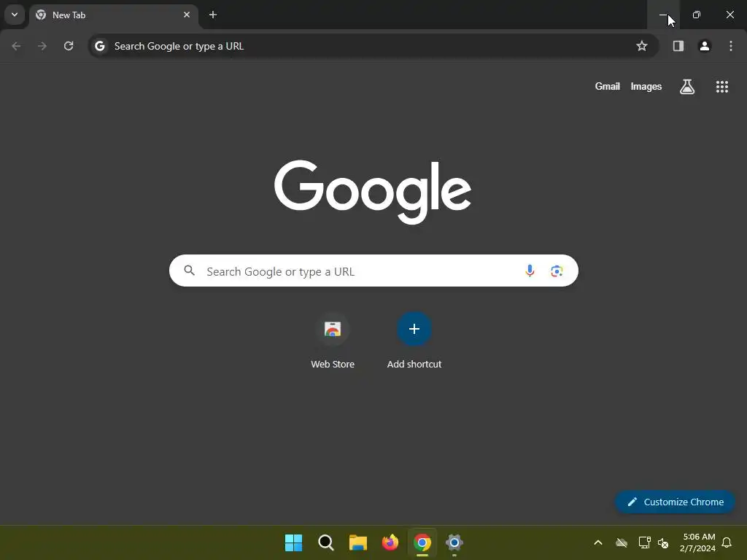
Task: Click the OneDrive cloud tray icon
Action: (x=622, y=542)
